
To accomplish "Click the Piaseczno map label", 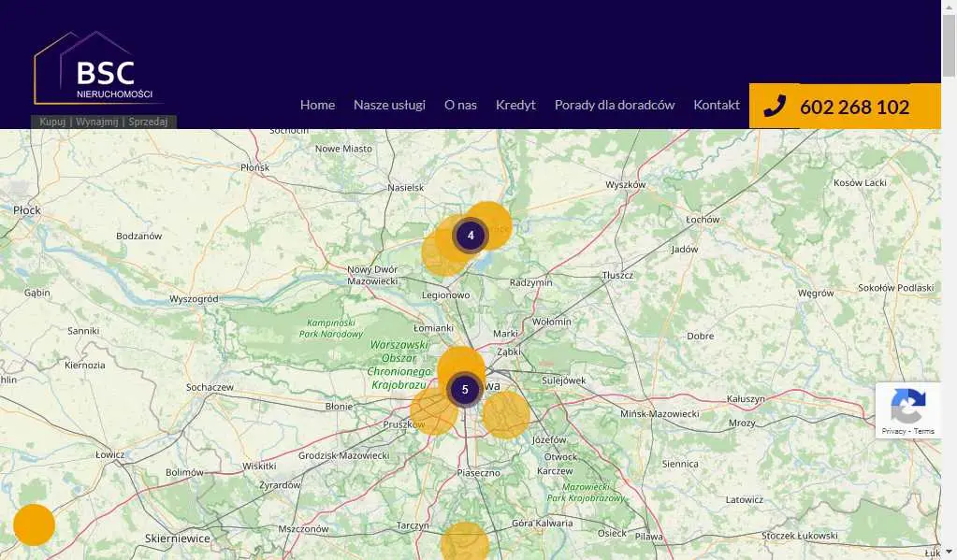I will tap(479, 473).
